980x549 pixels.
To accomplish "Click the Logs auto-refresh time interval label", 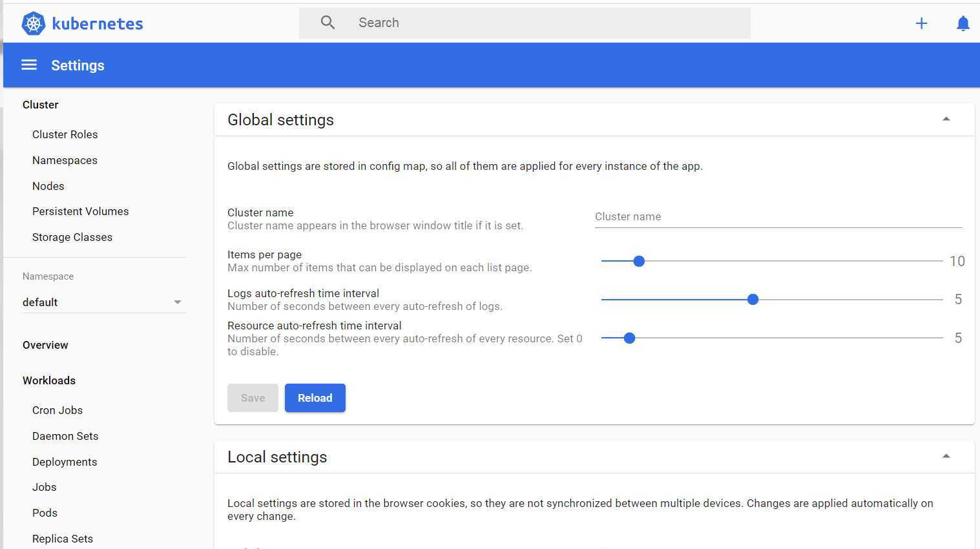I will pyautogui.click(x=303, y=293).
